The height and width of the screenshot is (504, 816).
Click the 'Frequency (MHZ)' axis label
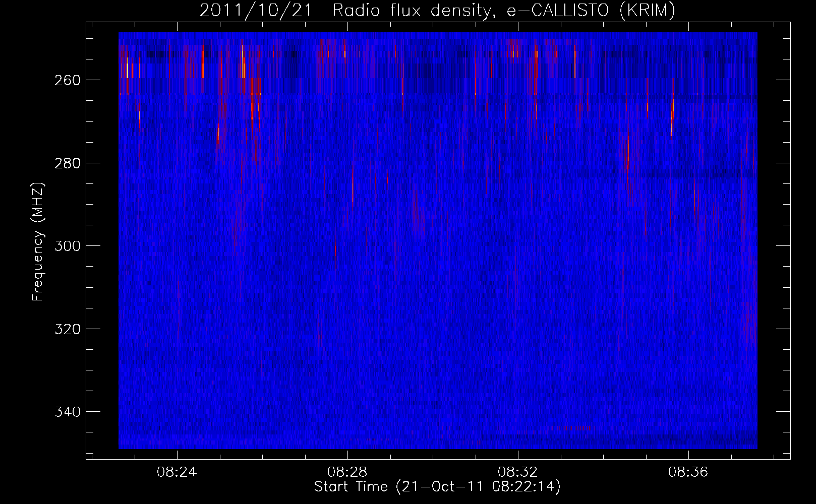click(x=38, y=241)
